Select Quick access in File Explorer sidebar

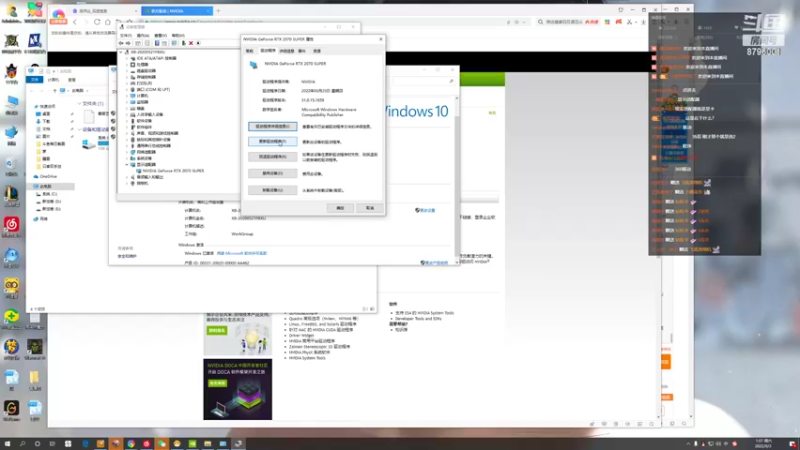(45, 106)
